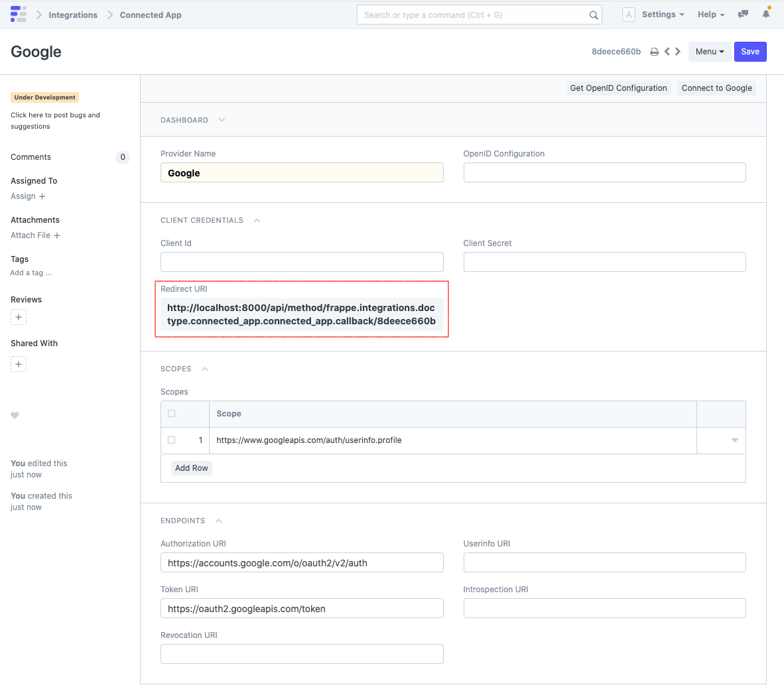784x697 pixels.
Task: Click the Save button
Action: pyautogui.click(x=750, y=52)
